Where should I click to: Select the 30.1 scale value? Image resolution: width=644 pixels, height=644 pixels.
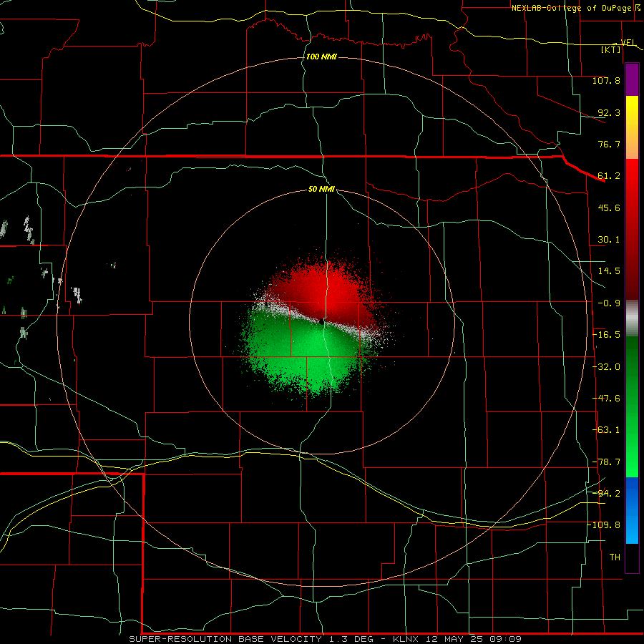click(x=609, y=240)
